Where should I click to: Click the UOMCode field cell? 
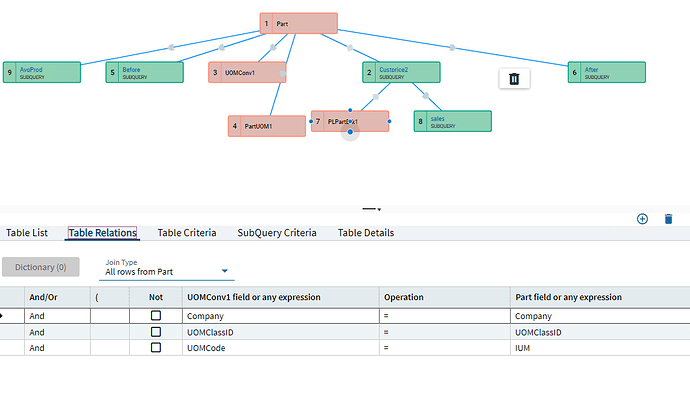click(281, 348)
